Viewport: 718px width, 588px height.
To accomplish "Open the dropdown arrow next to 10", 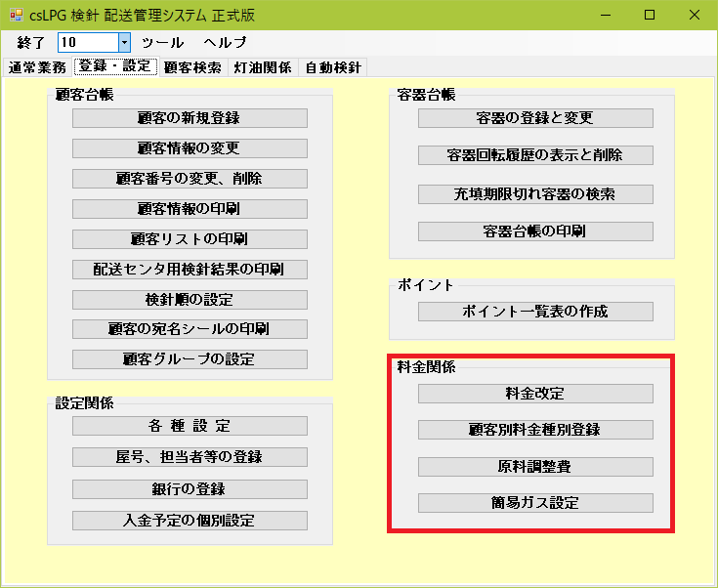I will [124, 43].
